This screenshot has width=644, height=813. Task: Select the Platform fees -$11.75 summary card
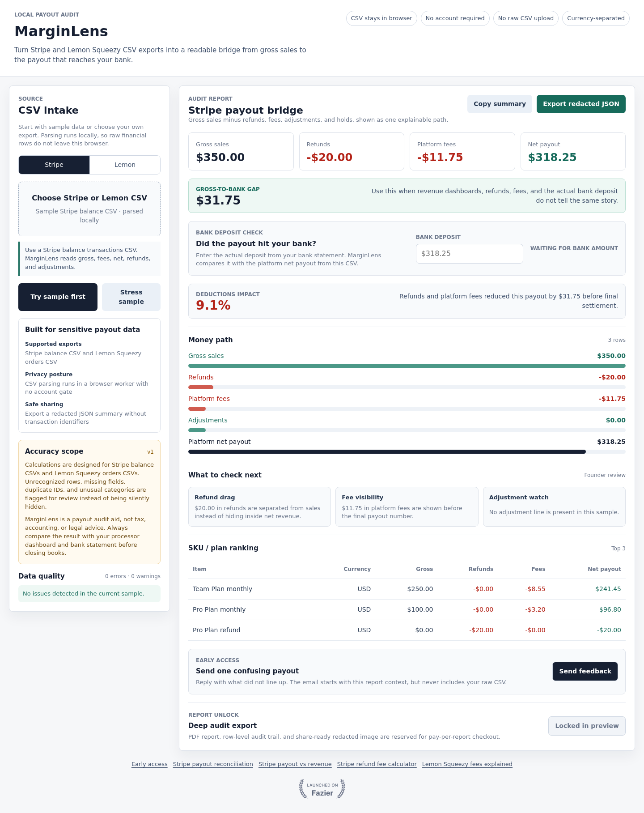(462, 151)
